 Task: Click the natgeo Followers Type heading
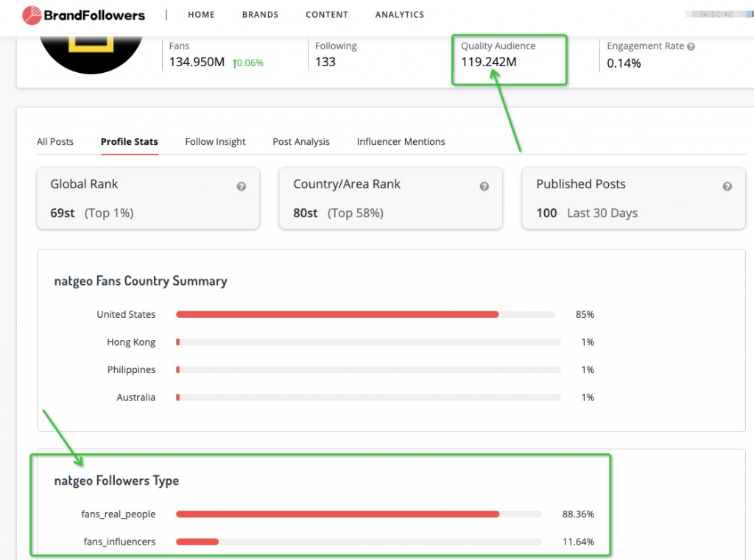[x=116, y=481]
